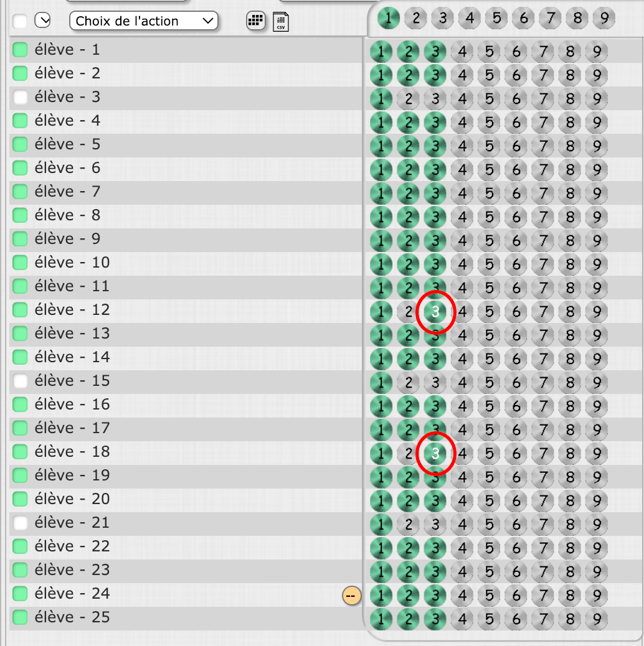Click the 'élève - 7' name

point(68,192)
